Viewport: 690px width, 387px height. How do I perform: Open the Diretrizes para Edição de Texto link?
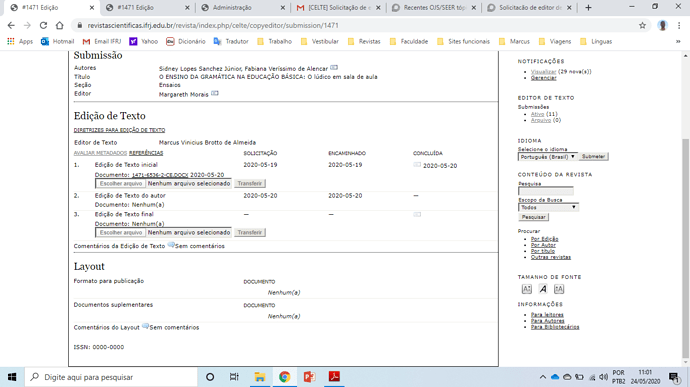[119, 130]
